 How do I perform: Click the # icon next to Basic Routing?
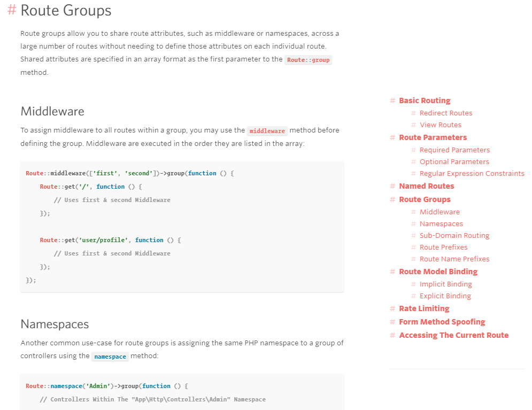391,100
